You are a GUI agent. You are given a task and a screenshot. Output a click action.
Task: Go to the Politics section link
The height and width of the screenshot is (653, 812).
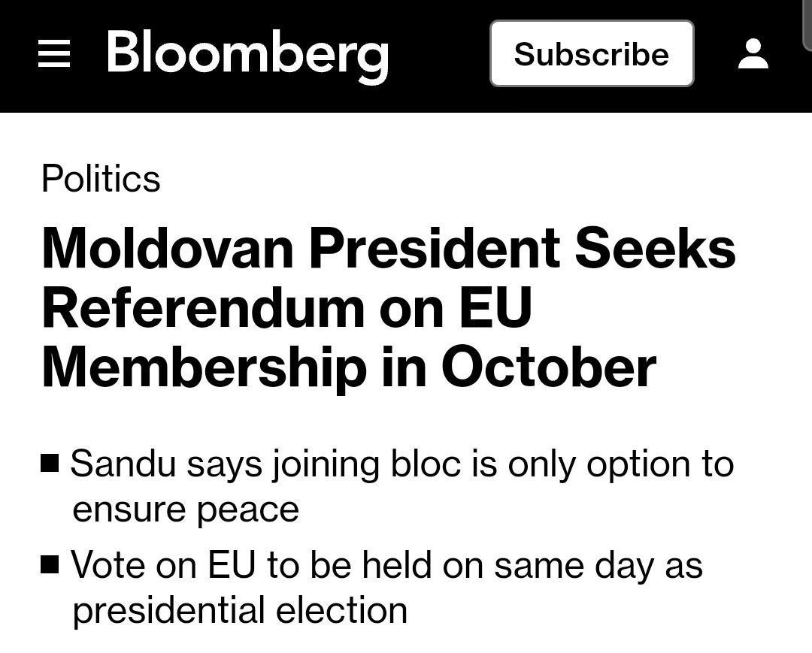101,179
